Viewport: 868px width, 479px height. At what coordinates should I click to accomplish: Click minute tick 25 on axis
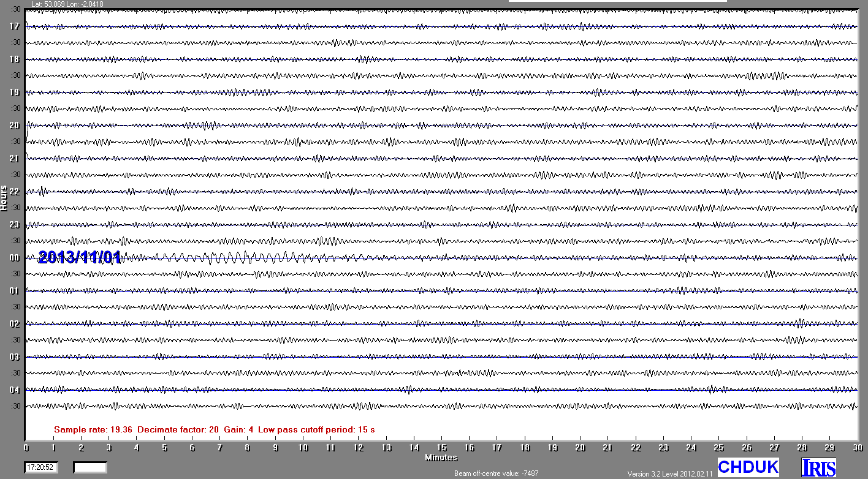click(x=718, y=447)
